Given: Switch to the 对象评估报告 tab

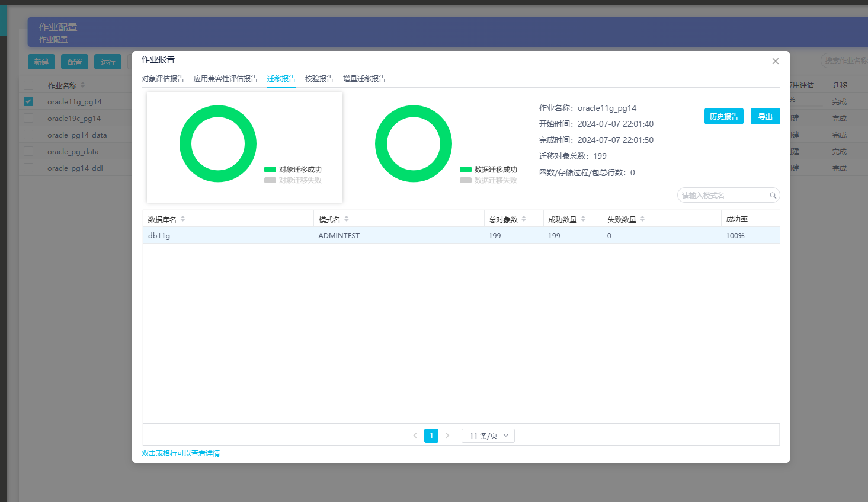Looking at the screenshot, I should tap(163, 79).
